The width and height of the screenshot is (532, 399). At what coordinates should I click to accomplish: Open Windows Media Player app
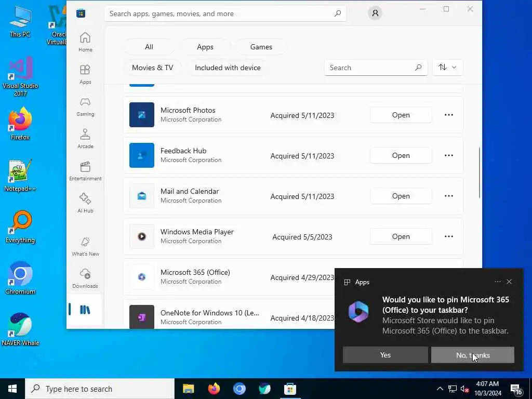[401, 236]
